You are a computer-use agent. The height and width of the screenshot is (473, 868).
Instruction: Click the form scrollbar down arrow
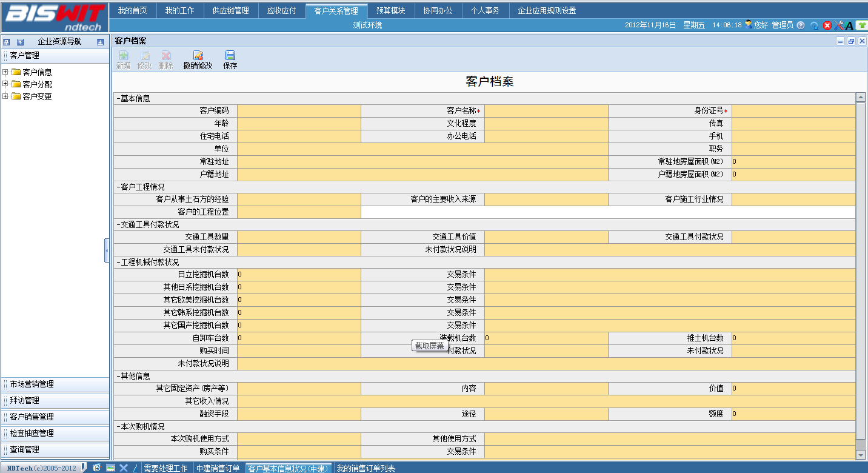(x=861, y=455)
